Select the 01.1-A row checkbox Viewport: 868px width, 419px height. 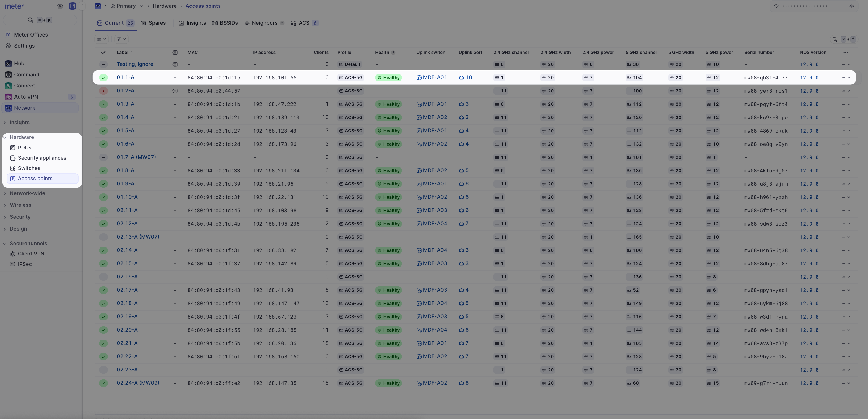click(x=103, y=77)
